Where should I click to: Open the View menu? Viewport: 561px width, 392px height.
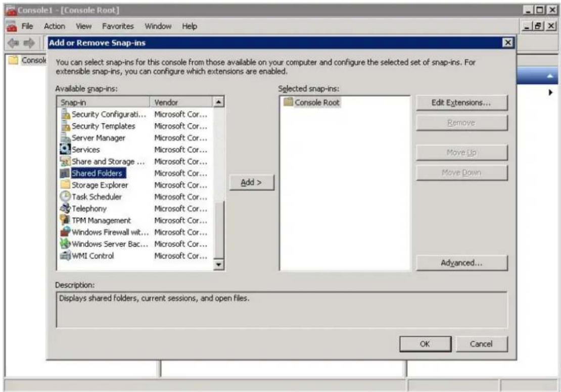[x=84, y=26]
